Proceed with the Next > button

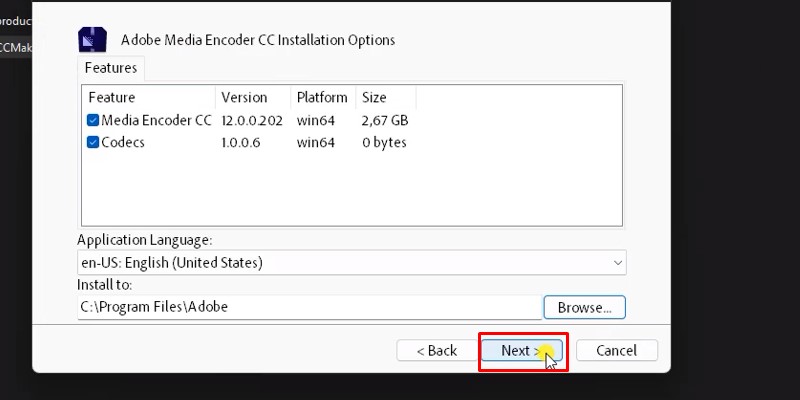(x=521, y=350)
